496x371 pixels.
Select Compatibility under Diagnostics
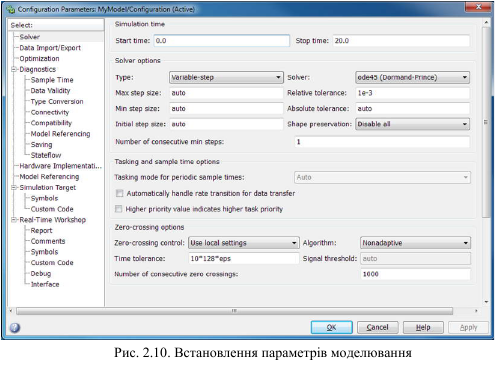[51, 123]
